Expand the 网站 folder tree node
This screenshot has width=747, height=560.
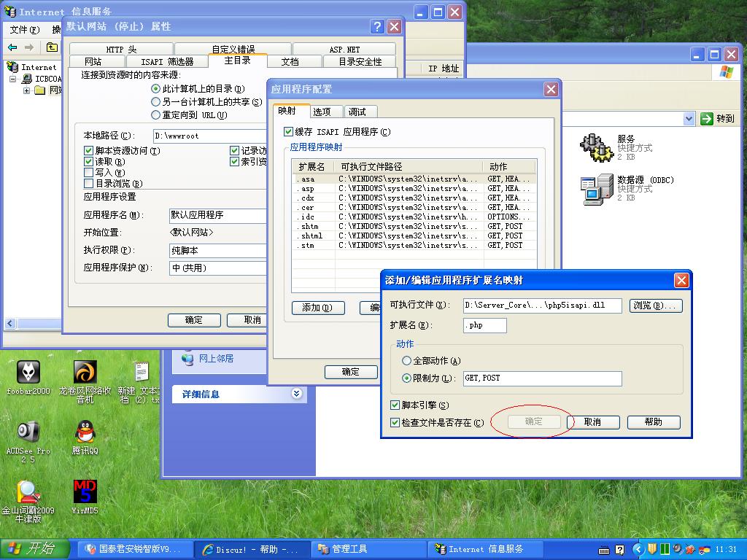[27, 90]
